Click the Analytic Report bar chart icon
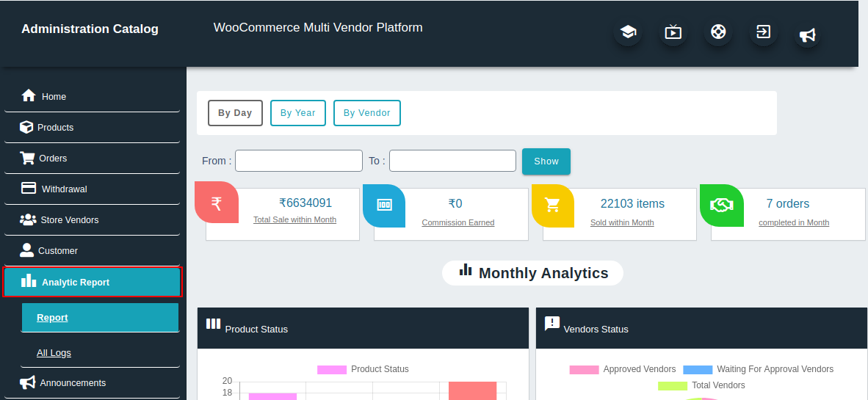 click(28, 281)
